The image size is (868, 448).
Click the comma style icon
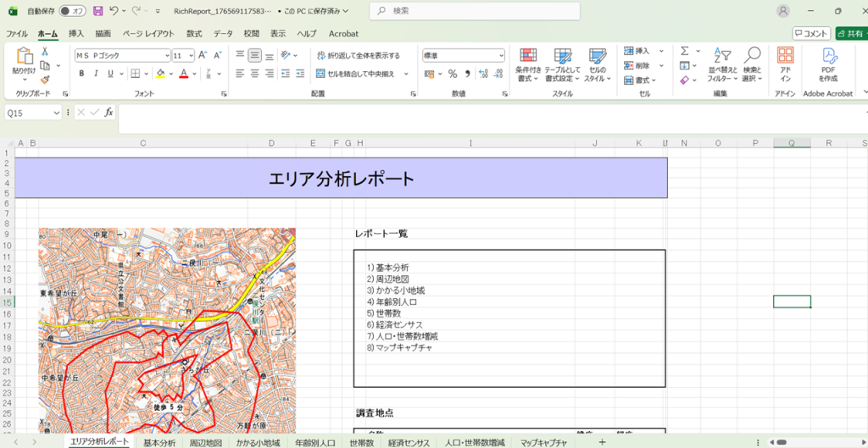(467, 74)
